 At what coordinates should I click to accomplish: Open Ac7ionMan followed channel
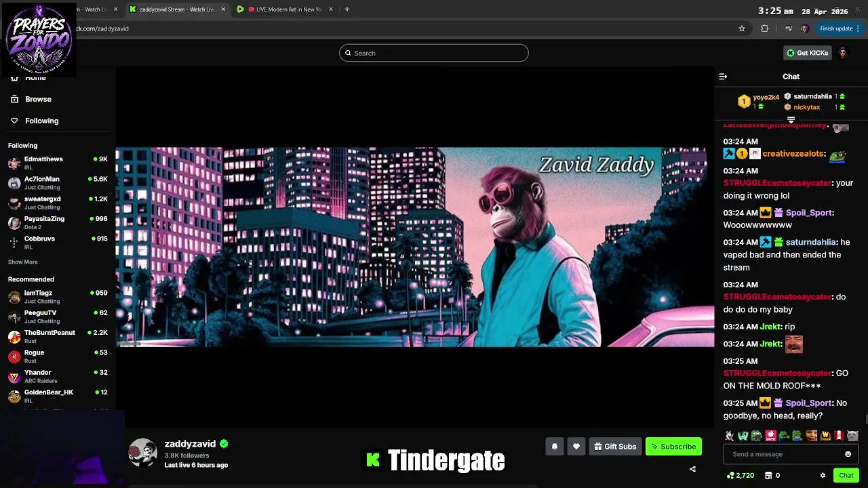click(58, 183)
